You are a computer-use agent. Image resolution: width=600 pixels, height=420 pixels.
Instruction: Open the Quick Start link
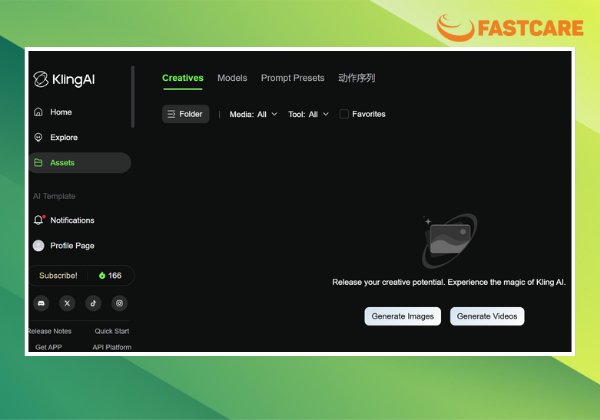coord(112,331)
